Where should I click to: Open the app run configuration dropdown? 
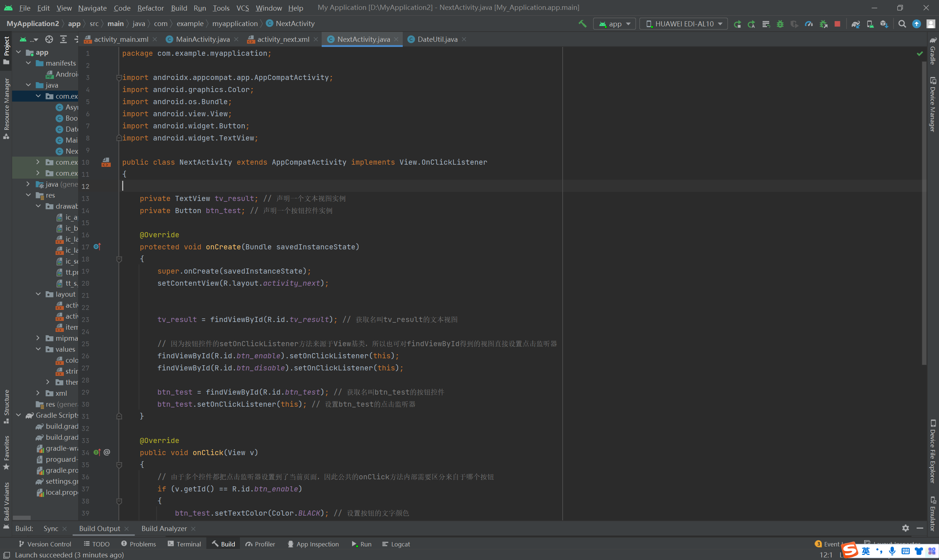614,24
